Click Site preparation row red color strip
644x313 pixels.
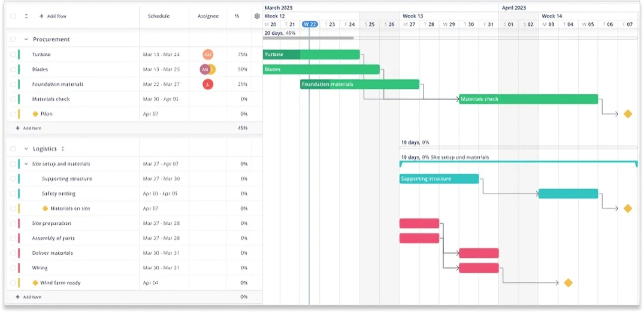[x=19, y=223]
